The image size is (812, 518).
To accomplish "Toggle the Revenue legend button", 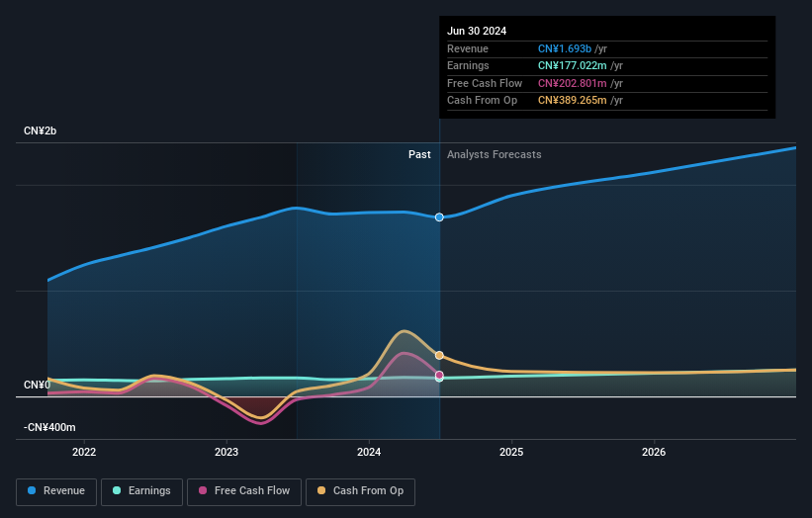I will pos(56,491).
